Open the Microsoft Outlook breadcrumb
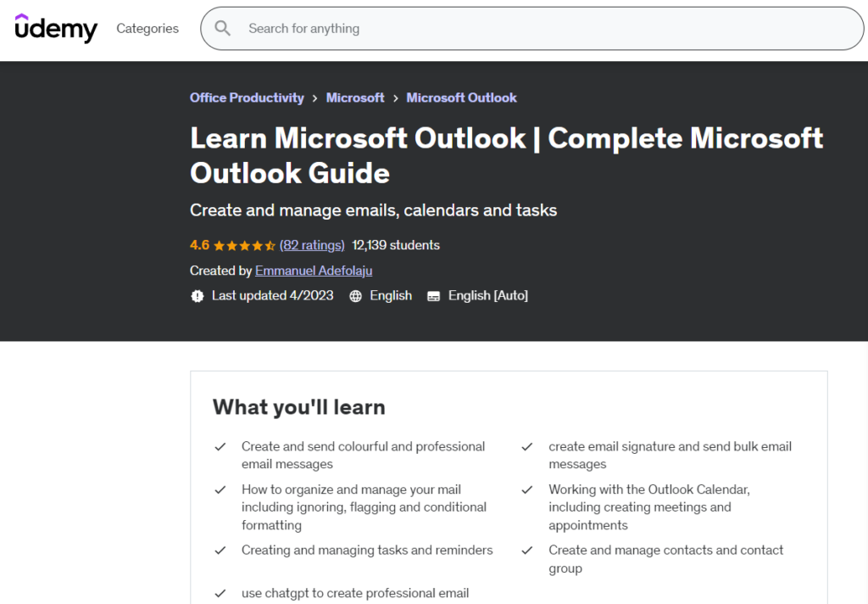 (x=461, y=98)
